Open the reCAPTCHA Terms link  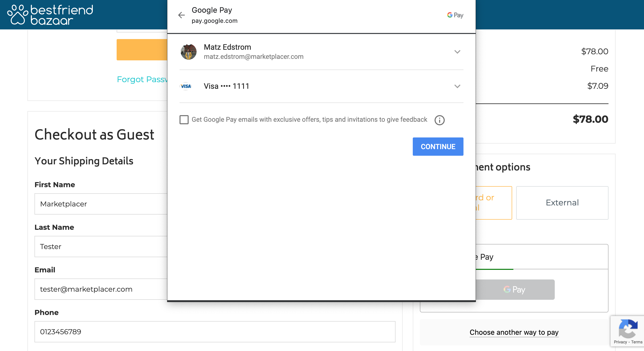coord(637,342)
